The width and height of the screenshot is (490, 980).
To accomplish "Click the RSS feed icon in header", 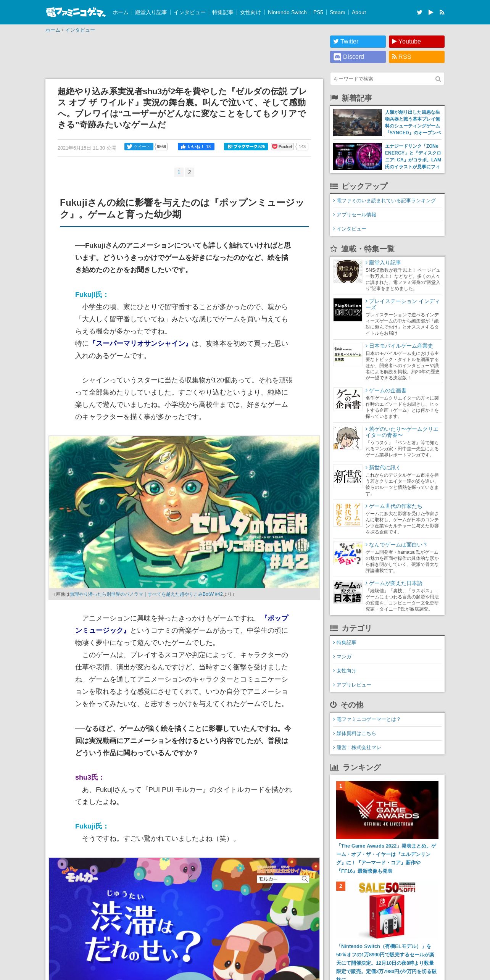I will click(x=442, y=12).
